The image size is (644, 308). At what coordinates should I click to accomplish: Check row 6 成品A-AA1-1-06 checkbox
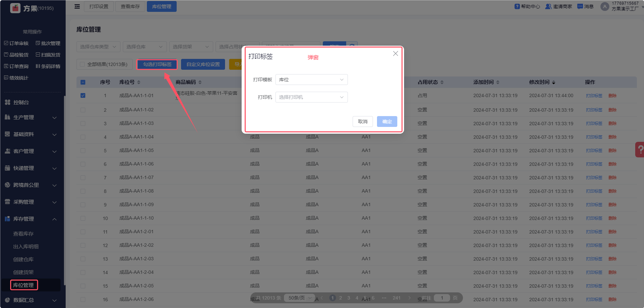point(83,164)
